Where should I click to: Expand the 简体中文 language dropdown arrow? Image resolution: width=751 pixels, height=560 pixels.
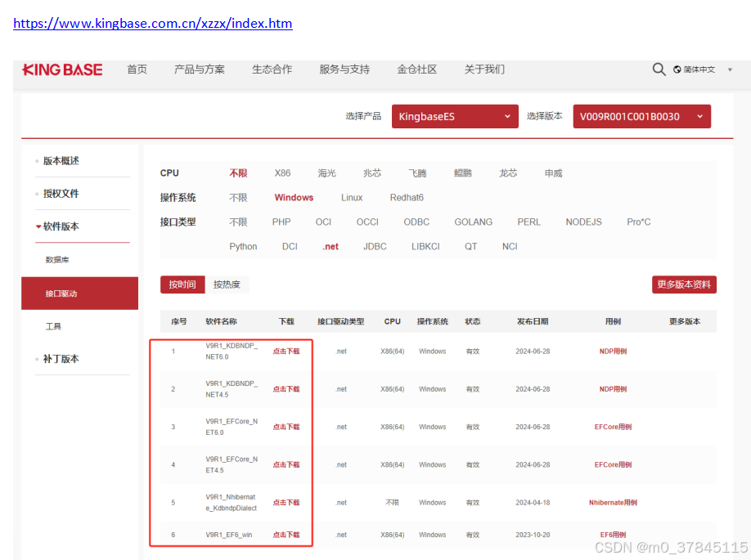coord(730,69)
